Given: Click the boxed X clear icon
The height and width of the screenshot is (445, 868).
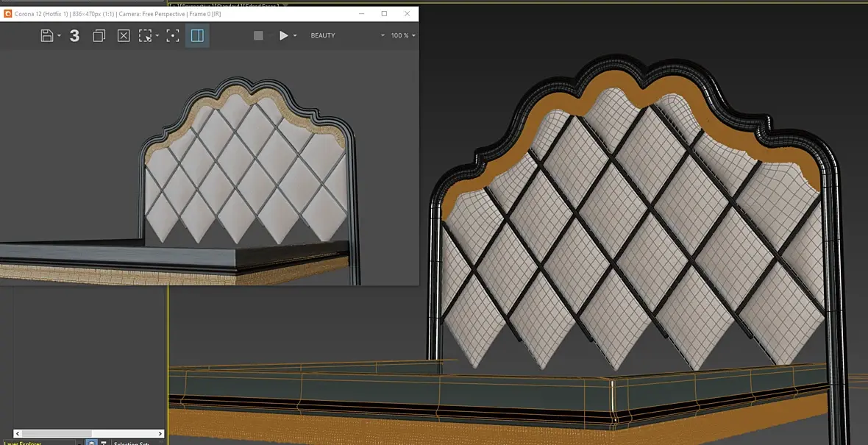Looking at the screenshot, I should tap(124, 35).
